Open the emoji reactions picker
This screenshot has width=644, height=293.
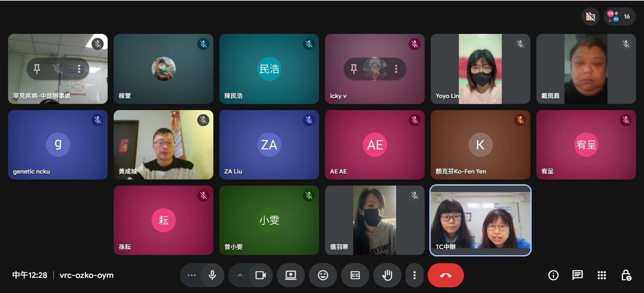point(323,275)
